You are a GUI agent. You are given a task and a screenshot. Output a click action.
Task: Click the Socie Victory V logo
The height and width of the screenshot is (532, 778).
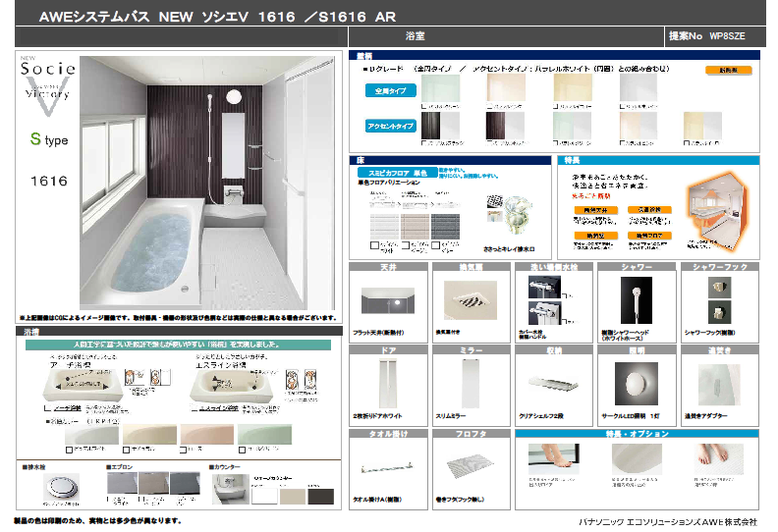click(x=48, y=87)
